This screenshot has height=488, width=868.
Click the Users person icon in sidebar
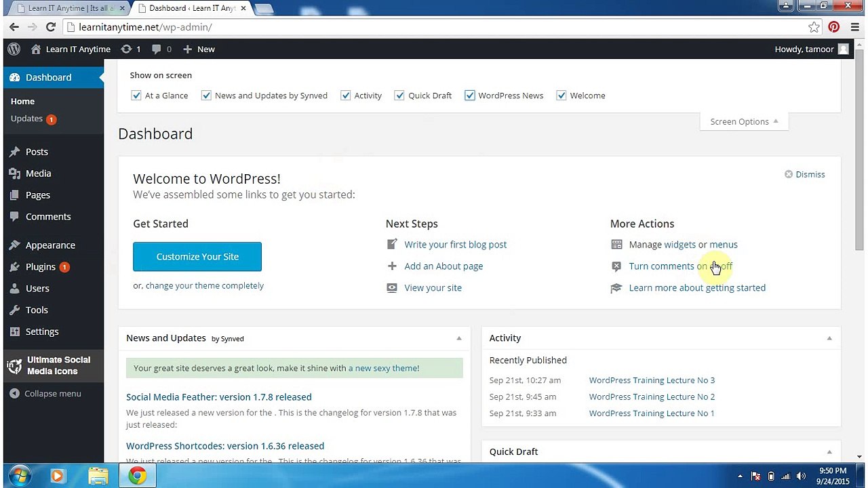tap(14, 289)
